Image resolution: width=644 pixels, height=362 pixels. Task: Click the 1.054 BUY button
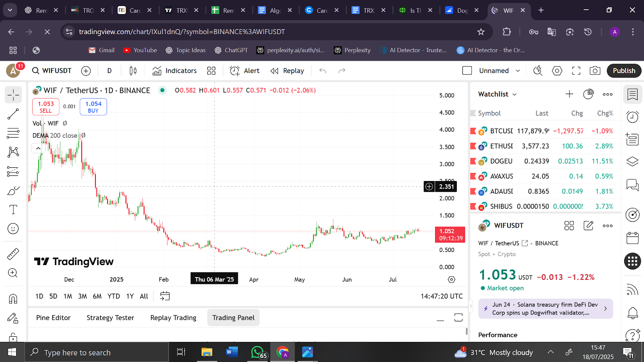click(x=93, y=107)
